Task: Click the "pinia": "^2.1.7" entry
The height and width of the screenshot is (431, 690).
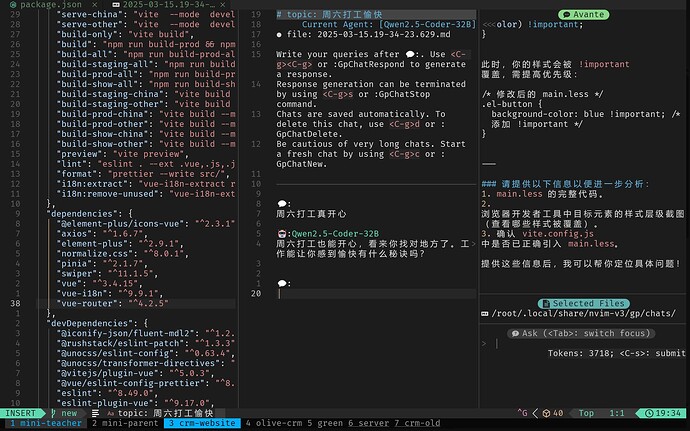Action: (x=102, y=264)
